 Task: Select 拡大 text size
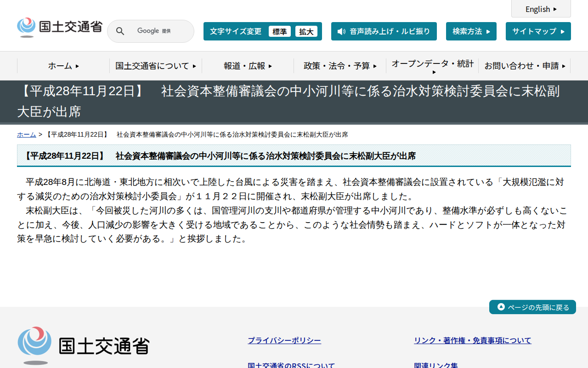(x=306, y=31)
